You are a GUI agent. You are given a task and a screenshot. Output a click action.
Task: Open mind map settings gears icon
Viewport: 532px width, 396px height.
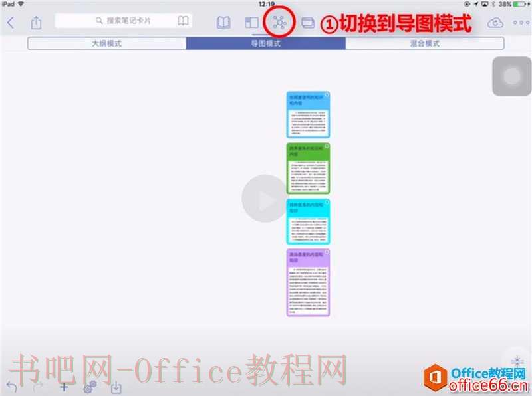(x=90, y=387)
